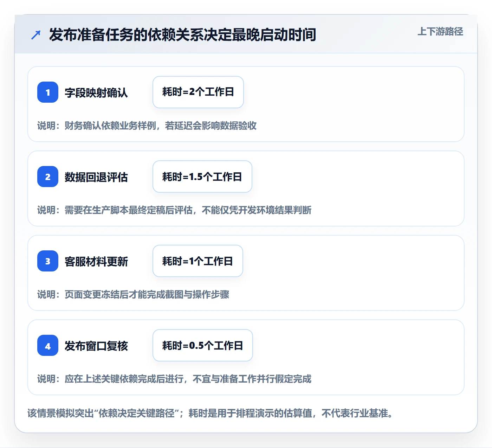The width and height of the screenshot is (492, 448).
Task: Click the number 3 badge
Action: [48, 261]
